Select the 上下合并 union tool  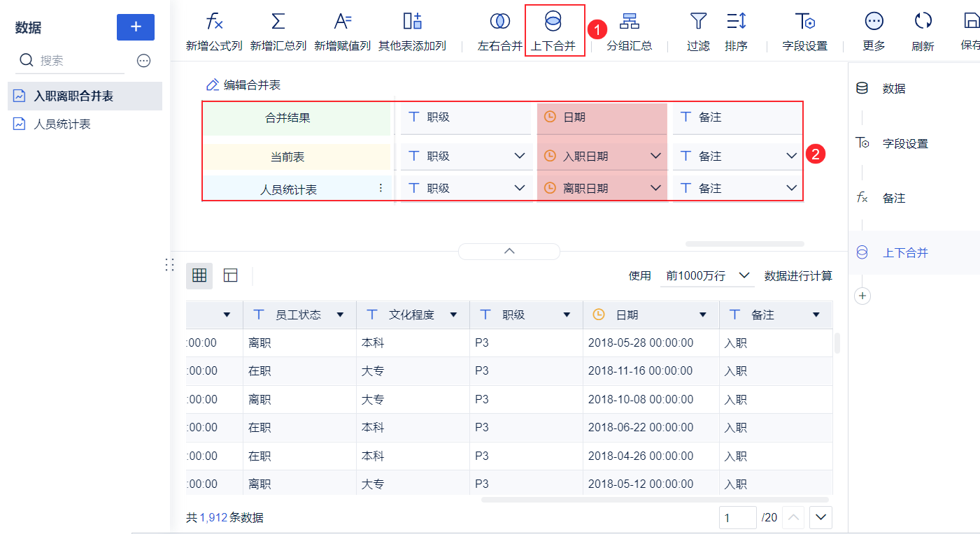click(x=553, y=32)
